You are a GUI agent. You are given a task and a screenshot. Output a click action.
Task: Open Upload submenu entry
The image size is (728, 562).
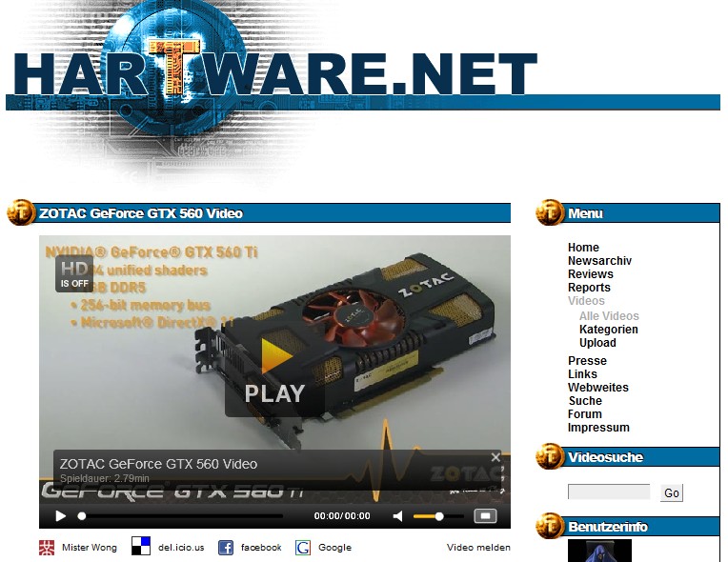597,343
